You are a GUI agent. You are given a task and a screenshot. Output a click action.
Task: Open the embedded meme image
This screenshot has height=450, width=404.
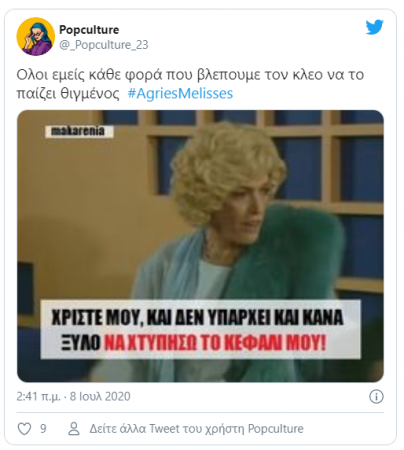[x=200, y=246]
